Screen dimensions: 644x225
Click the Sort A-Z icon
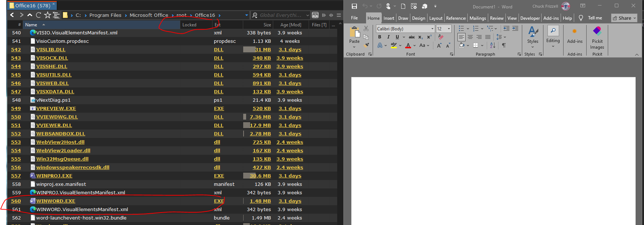[493, 45]
